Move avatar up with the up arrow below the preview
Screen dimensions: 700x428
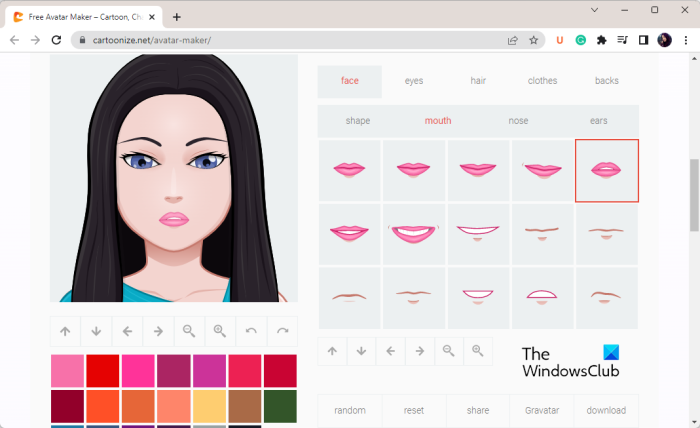65,331
